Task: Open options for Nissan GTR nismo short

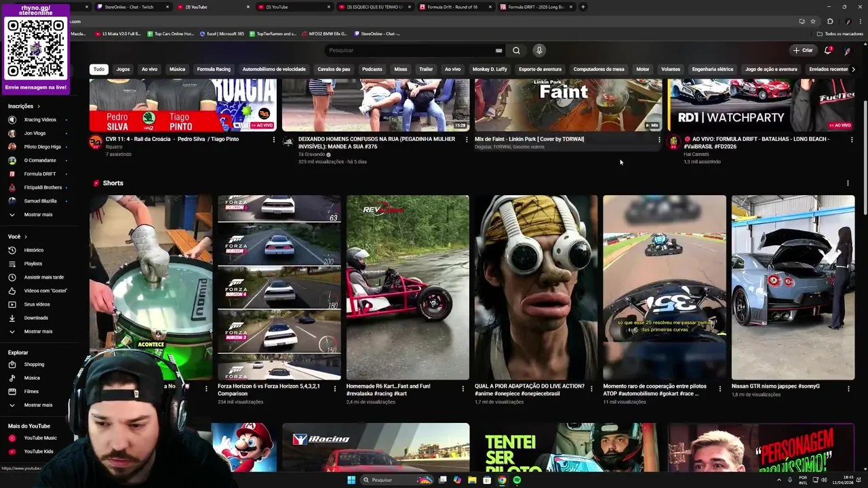Action: [848, 388]
